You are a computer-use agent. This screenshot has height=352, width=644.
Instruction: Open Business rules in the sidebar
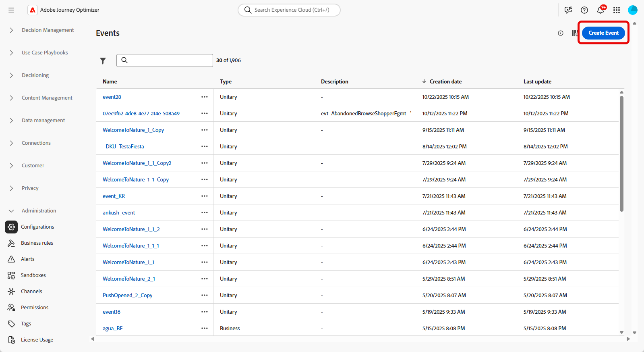(37, 243)
